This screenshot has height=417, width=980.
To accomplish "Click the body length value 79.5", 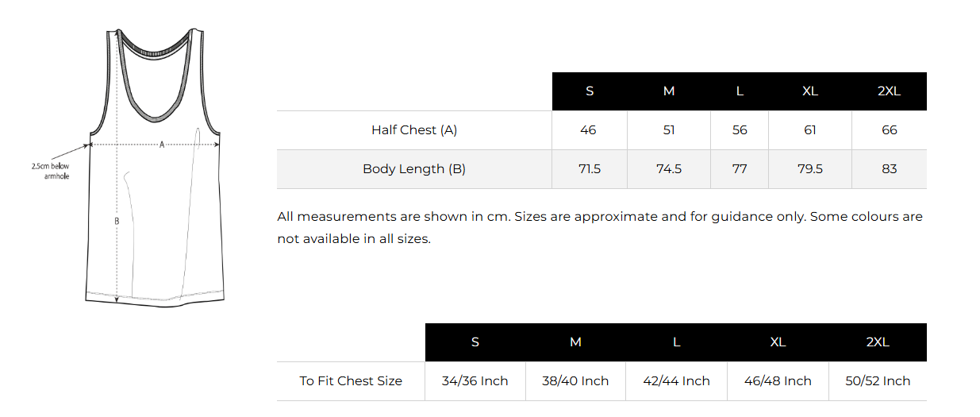I will [x=809, y=169].
